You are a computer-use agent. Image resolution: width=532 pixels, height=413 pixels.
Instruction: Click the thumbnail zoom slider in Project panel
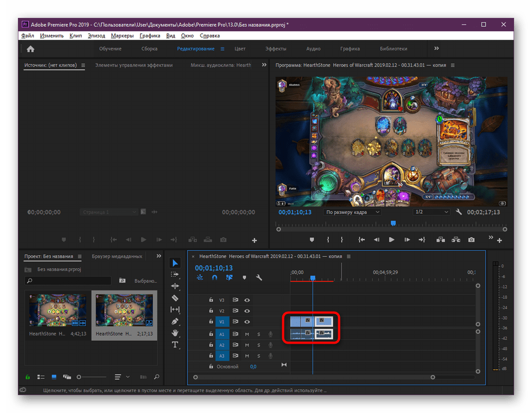pos(80,377)
